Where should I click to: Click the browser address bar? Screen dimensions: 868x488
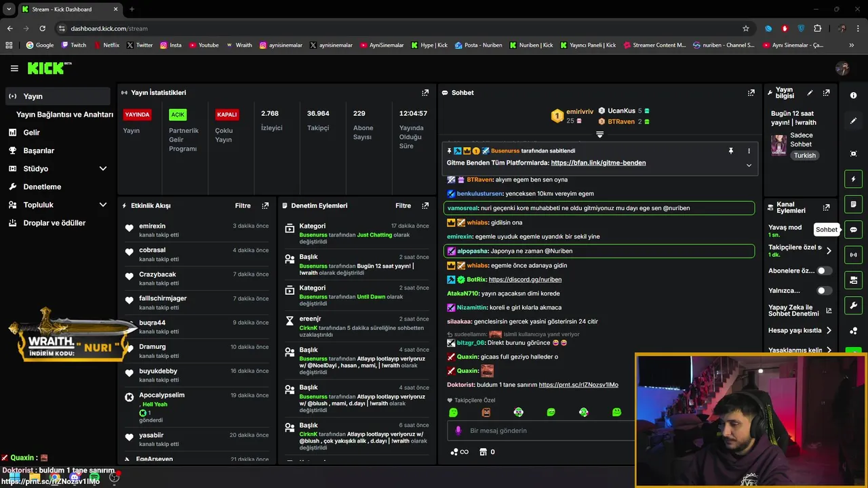[x=400, y=28]
